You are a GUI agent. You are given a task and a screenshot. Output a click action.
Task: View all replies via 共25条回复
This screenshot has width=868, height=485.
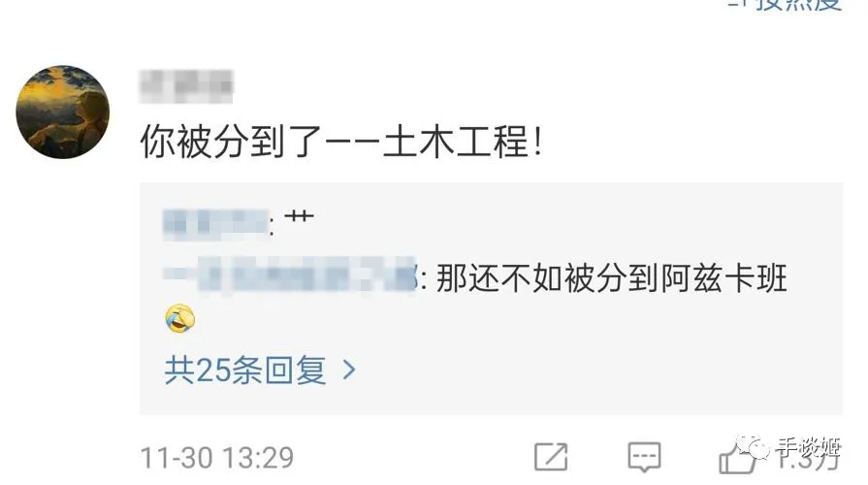[x=244, y=370]
